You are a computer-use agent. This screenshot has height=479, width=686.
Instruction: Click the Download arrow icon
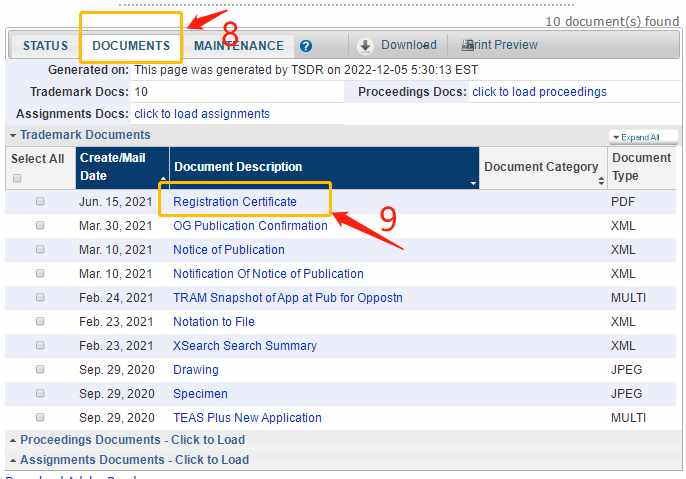tap(365, 46)
